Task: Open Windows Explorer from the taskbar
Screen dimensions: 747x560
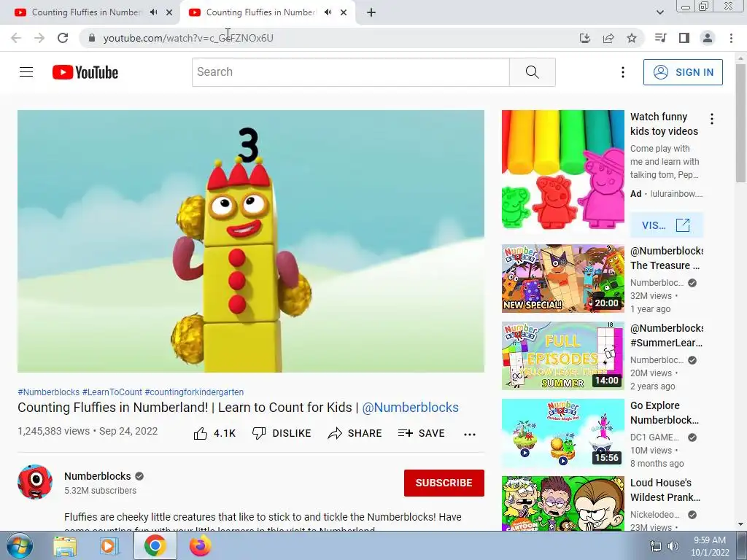Action: [65, 546]
